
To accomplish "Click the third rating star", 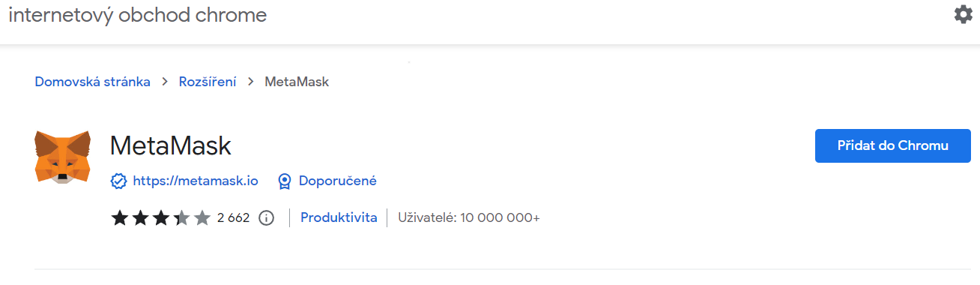I will [161, 218].
